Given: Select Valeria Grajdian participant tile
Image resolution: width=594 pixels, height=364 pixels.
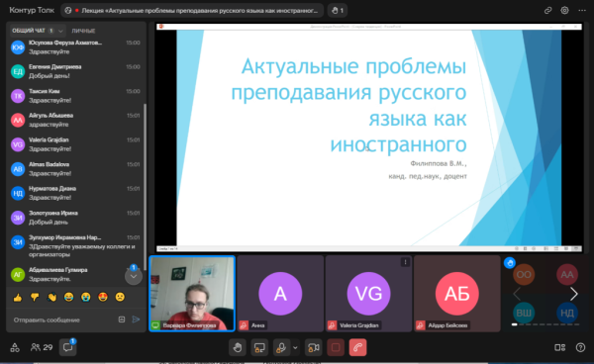Looking at the screenshot, I should (x=368, y=294).
